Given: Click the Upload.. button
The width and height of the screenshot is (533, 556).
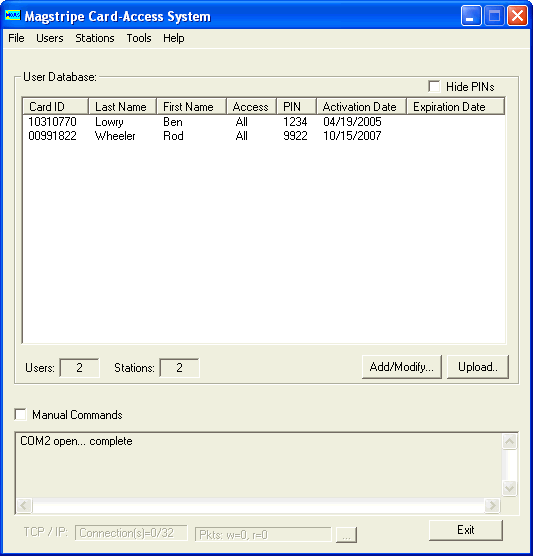Looking at the screenshot, I should coord(478,367).
